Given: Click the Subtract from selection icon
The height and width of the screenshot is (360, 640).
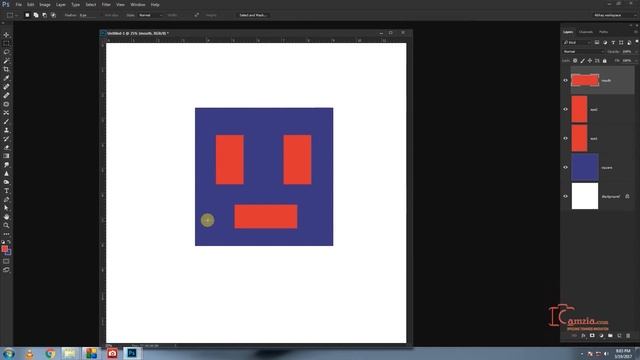Looking at the screenshot, I should [x=44, y=15].
